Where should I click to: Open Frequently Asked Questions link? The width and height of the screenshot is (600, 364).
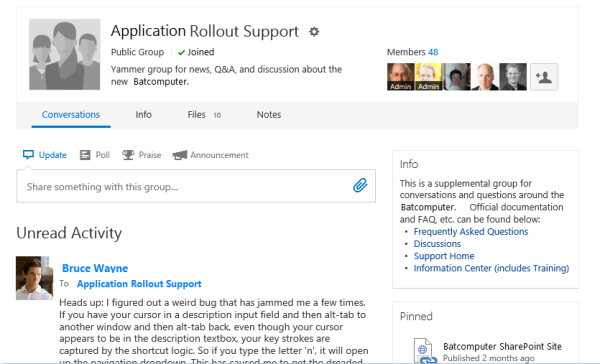click(471, 232)
